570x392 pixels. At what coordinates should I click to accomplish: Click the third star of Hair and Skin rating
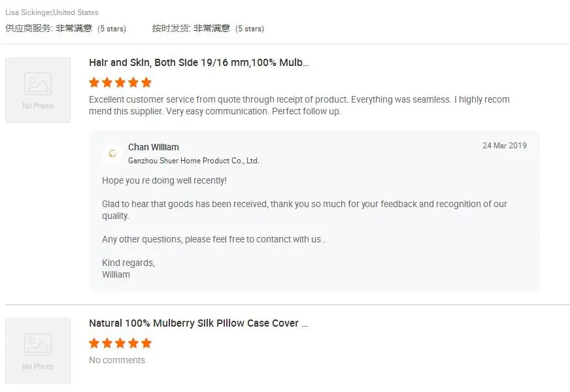pos(120,82)
